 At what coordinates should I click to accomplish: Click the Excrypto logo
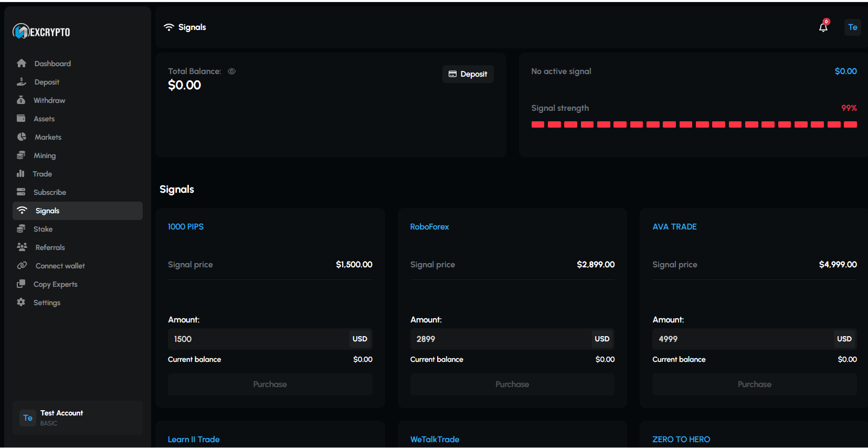[41, 32]
